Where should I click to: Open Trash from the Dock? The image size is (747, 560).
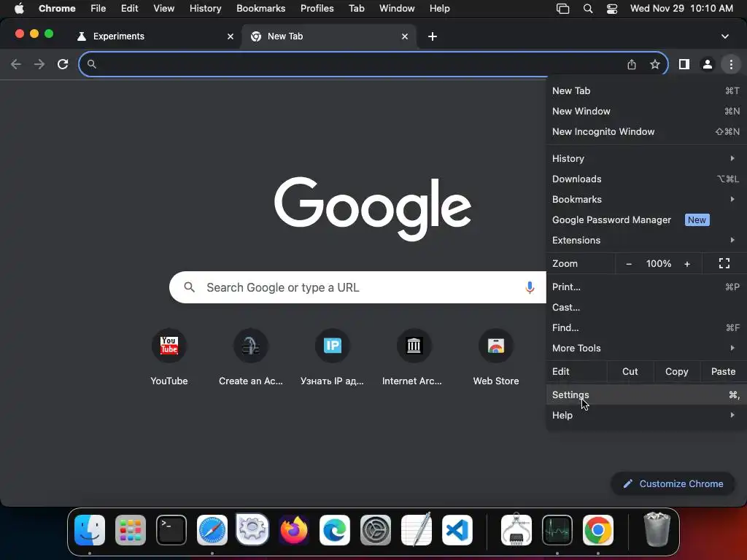(x=657, y=529)
